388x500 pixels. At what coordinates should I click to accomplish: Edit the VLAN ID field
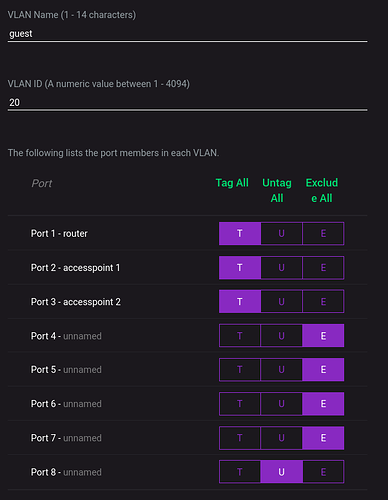(x=187, y=102)
